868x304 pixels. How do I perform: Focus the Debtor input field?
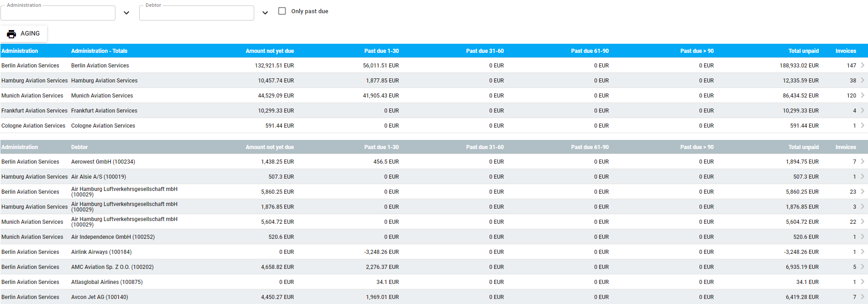tap(197, 13)
